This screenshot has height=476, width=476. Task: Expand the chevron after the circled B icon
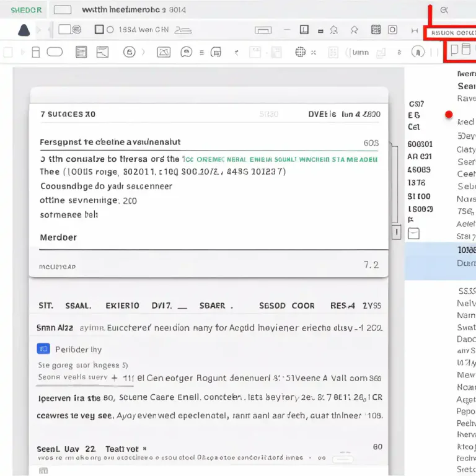(143, 52)
